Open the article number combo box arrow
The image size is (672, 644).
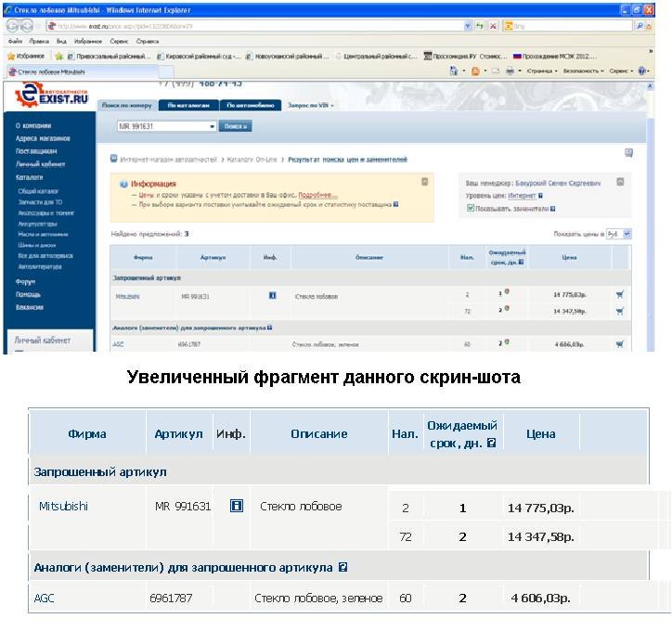(212, 126)
